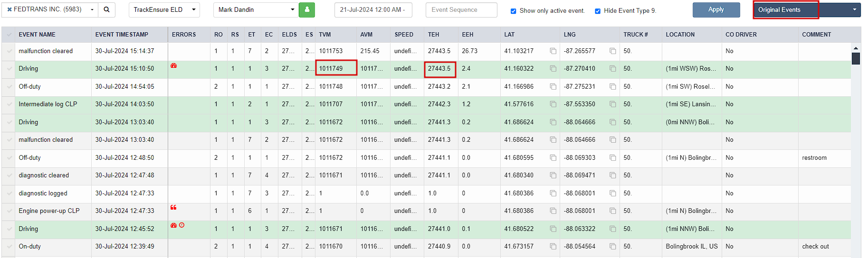
Task: Click the table scrollbar up arrow
Action: pos(856,48)
